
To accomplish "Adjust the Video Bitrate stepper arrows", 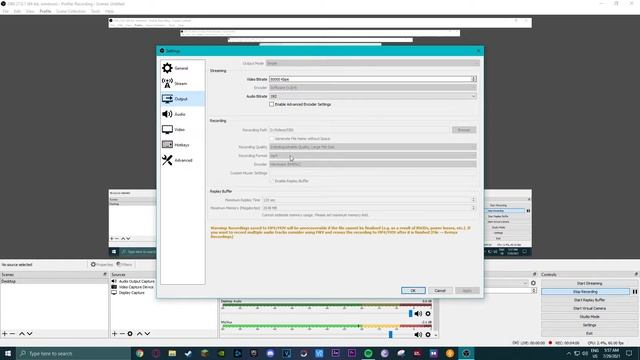I will 473,79.
